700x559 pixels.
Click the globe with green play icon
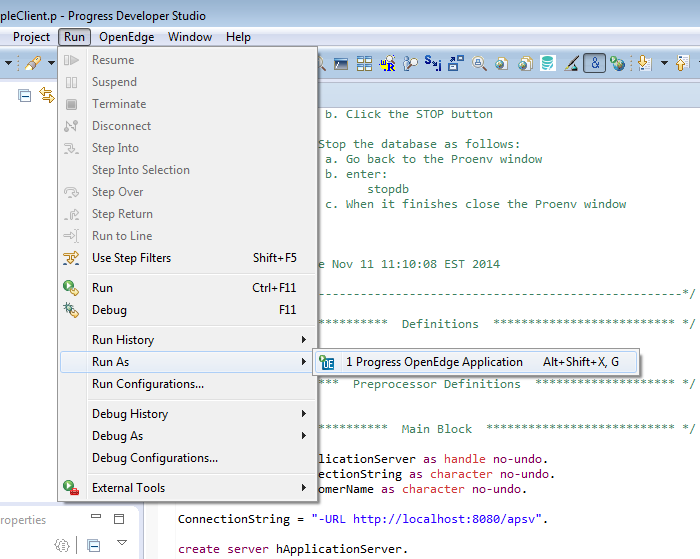point(618,64)
